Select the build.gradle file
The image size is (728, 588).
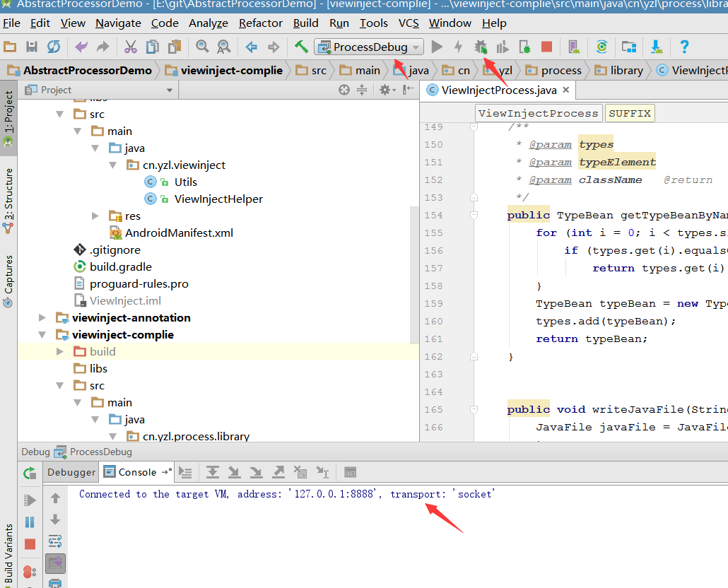tap(121, 267)
